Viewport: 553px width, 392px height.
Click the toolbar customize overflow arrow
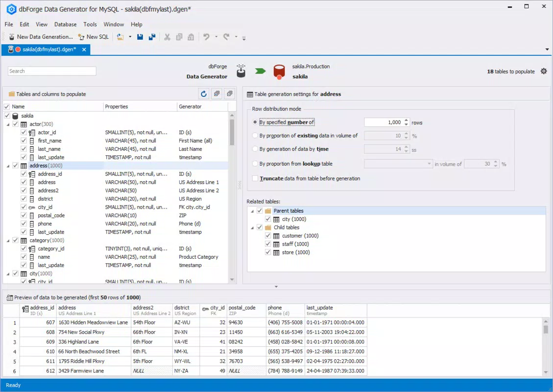point(244,38)
